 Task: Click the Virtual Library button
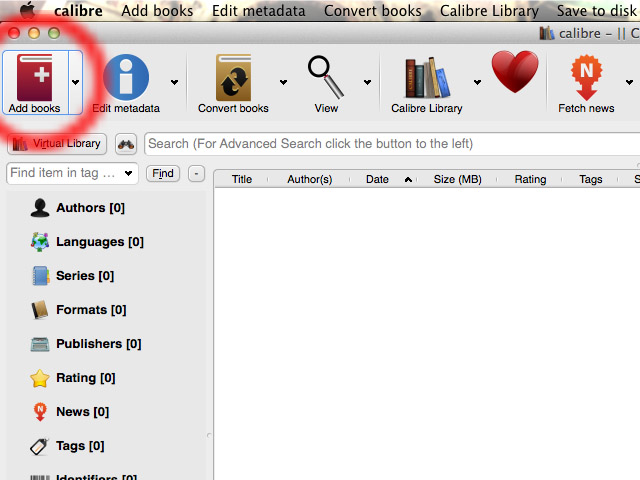[57, 144]
